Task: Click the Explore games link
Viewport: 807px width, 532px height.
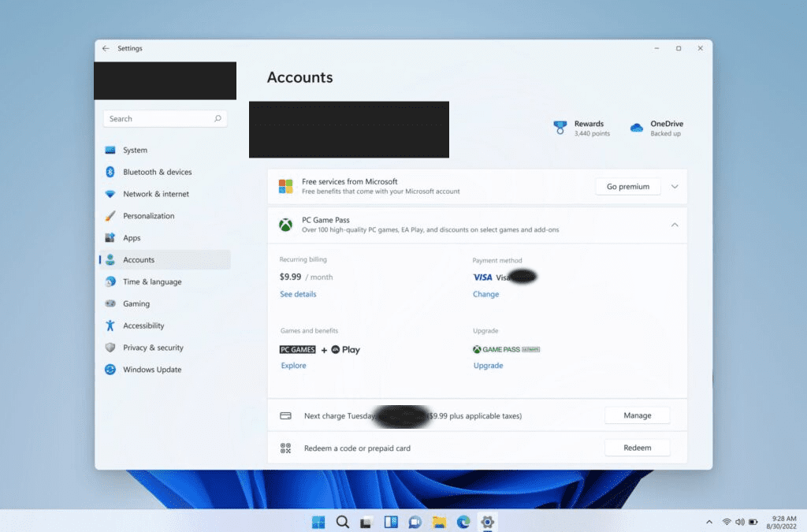Action: (x=293, y=365)
